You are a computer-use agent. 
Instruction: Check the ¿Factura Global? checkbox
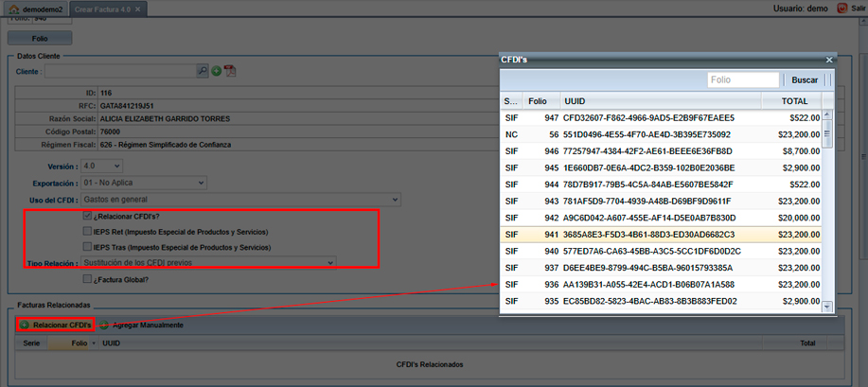coord(88,279)
